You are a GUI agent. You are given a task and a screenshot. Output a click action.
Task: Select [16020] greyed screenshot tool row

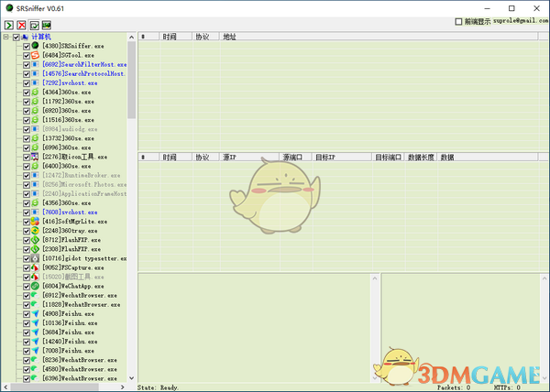73,277
